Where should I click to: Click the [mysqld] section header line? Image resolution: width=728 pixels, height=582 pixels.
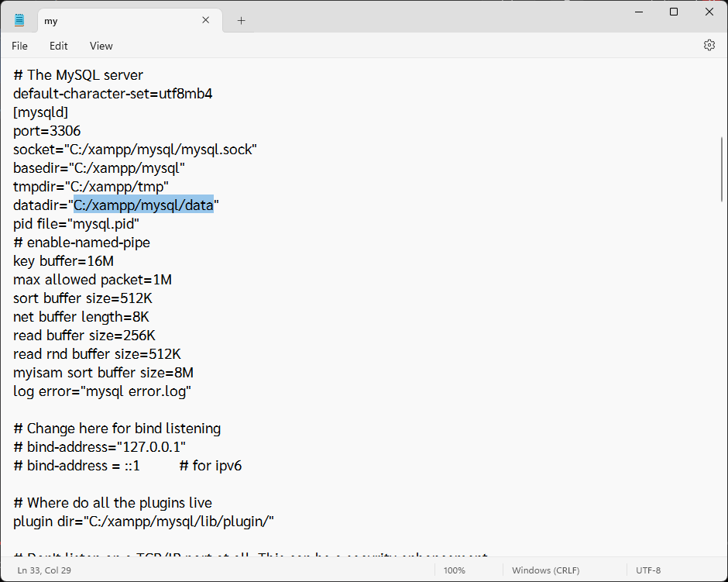(40, 112)
